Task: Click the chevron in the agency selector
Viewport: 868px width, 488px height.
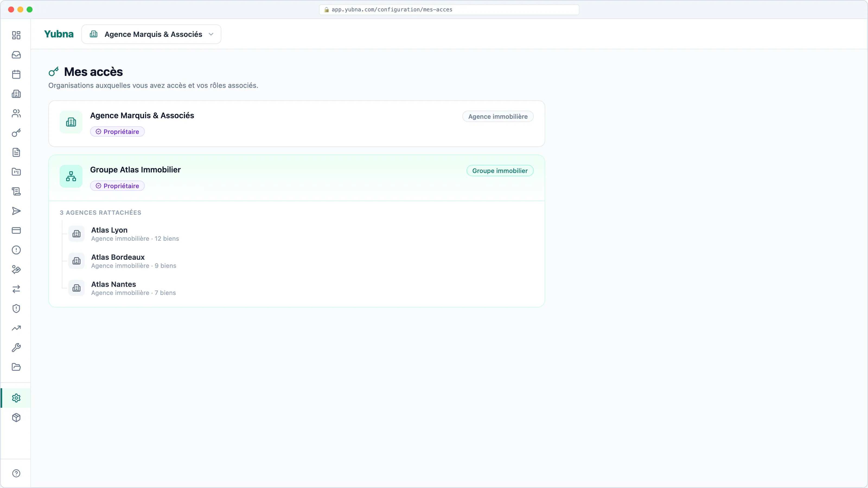Action: (211, 34)
